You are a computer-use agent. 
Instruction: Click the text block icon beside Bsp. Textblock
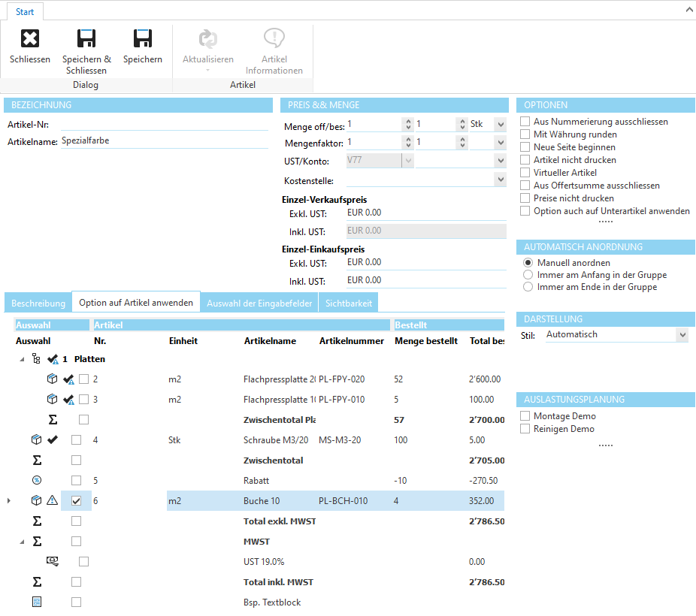click(x=37, y=602)
